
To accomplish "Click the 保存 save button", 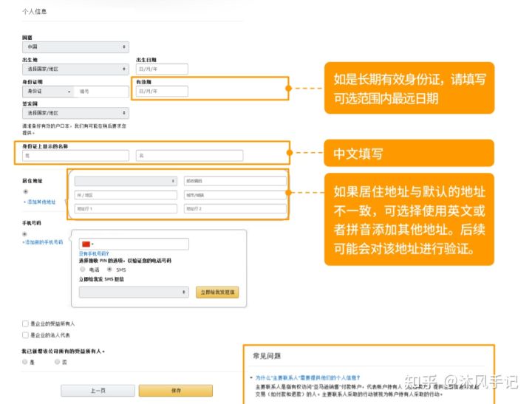I will pos(176,391).
